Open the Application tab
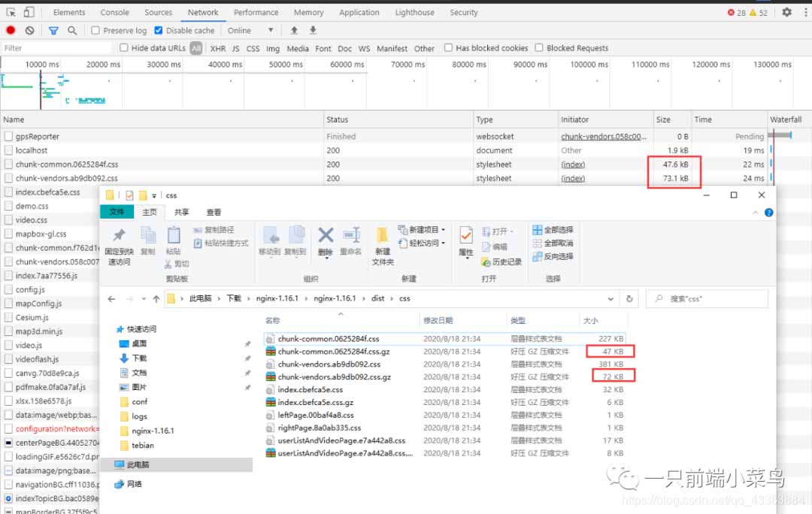The width and height of the screenshot is (812, 514). point(359,13)
